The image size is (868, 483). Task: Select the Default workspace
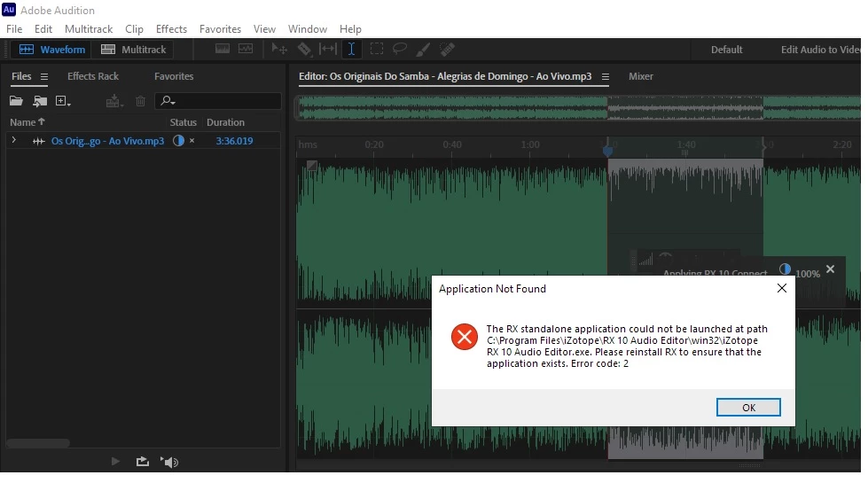tap(726, 50)
